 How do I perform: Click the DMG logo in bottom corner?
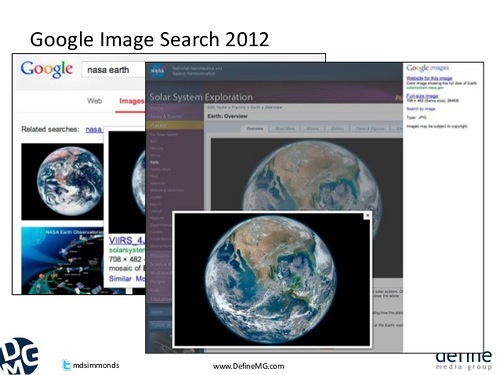click(19, 356)
